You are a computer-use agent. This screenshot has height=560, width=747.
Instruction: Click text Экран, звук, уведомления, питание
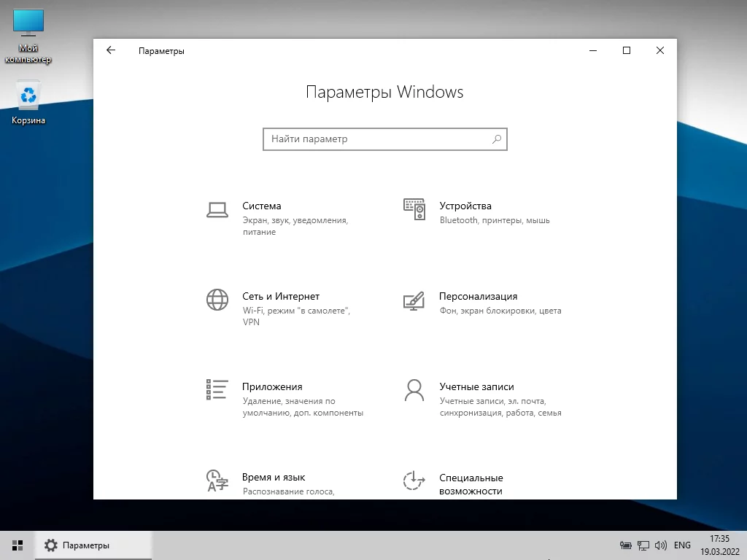click(295, 226)
